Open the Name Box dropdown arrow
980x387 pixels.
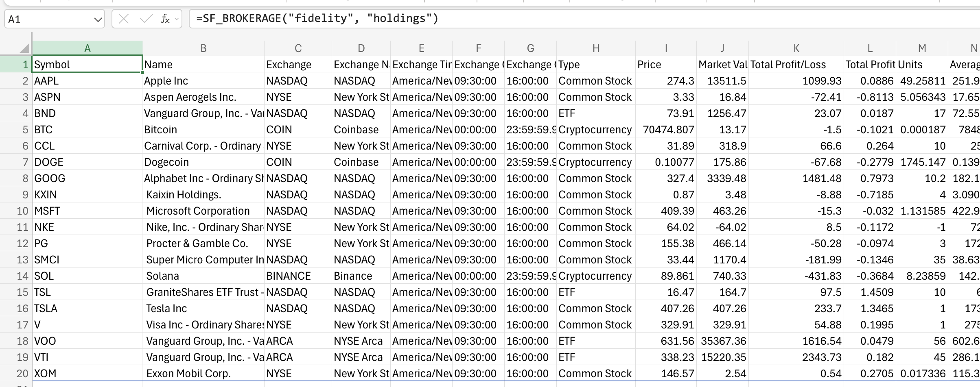(98, 18)
